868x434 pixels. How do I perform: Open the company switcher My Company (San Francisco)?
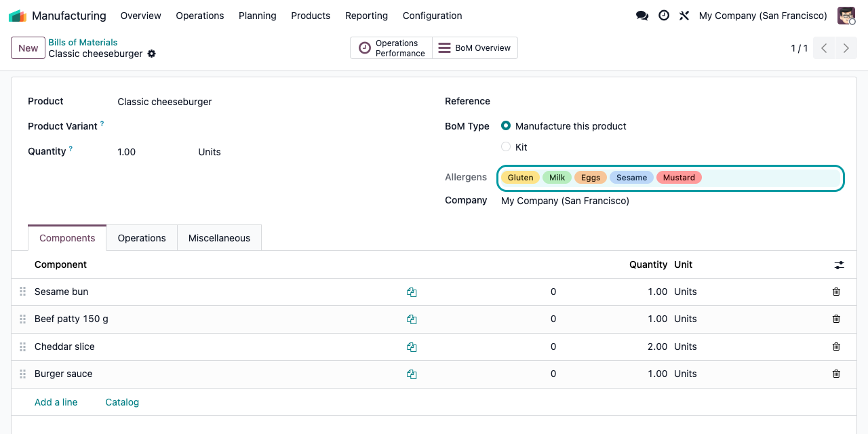tap(763, 16)
